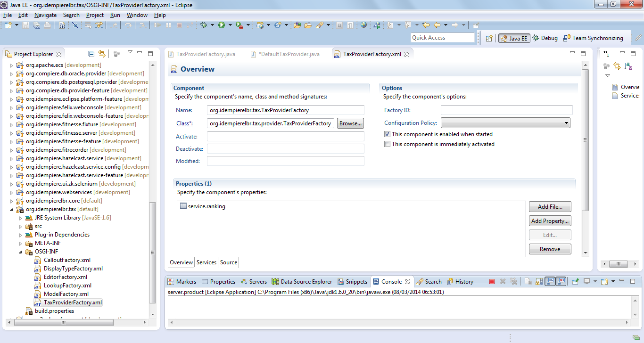The height and width of the screenshot is (343, 644).
Task: Click the Browse... button next to Class
Action: (350, 123)
